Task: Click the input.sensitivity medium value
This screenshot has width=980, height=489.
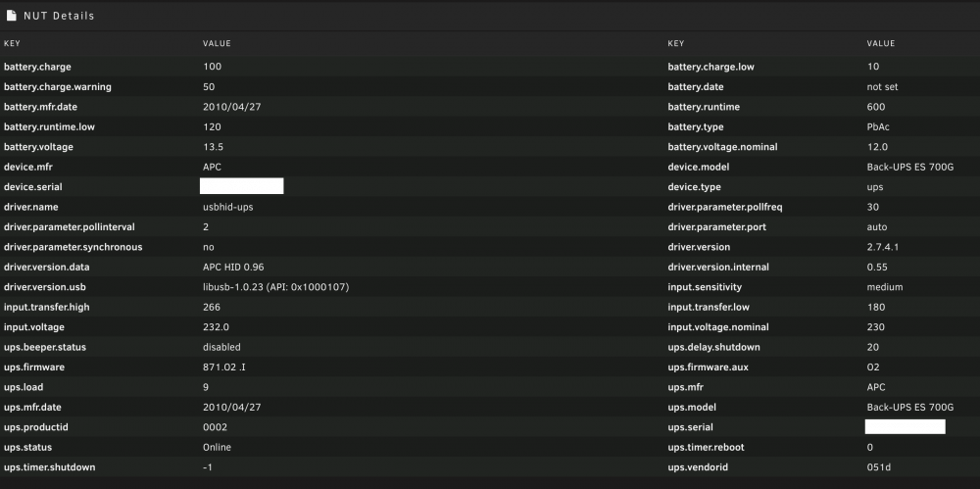Action: point(885,287)
